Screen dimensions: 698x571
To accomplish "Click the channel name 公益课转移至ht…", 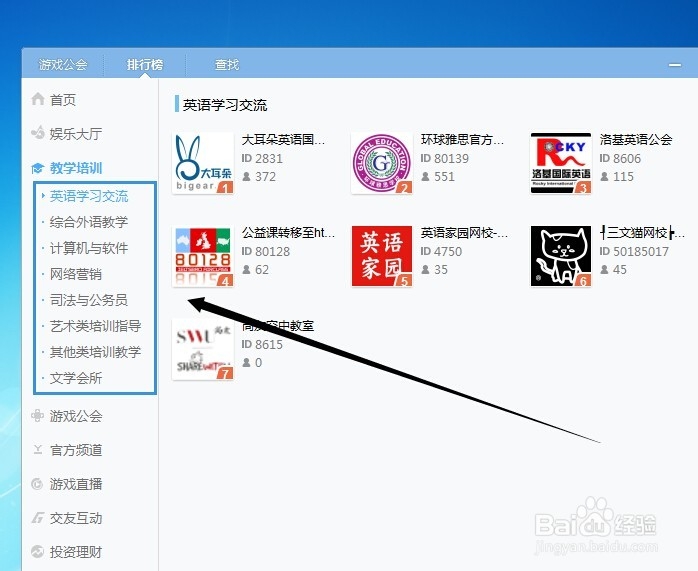I will point(288,233).
